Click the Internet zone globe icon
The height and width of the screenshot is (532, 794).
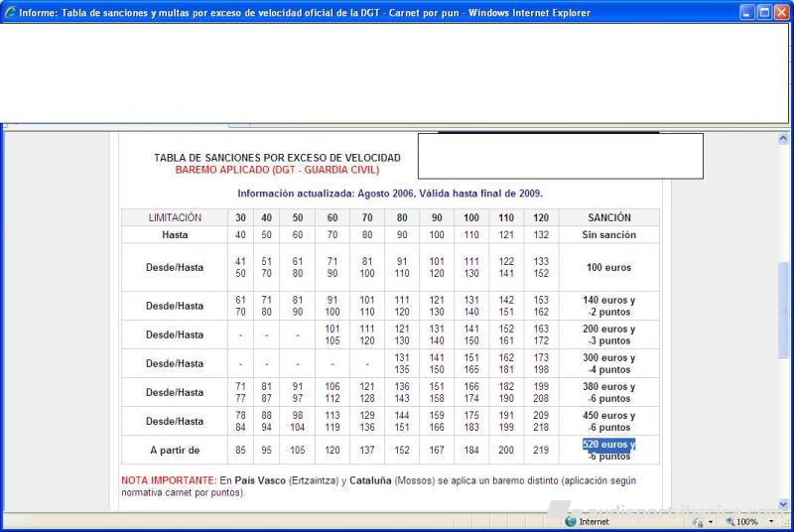pos(571,522)
